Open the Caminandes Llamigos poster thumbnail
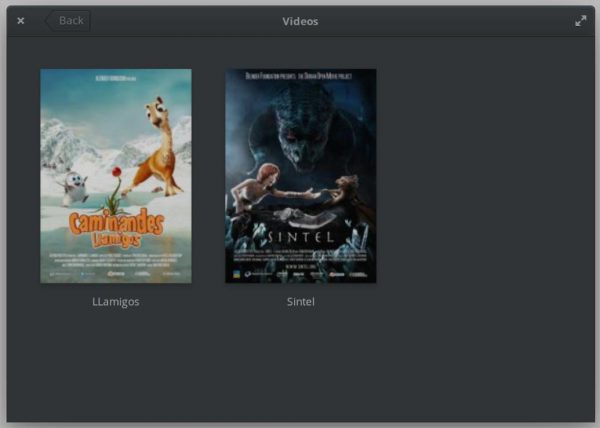 116,176
